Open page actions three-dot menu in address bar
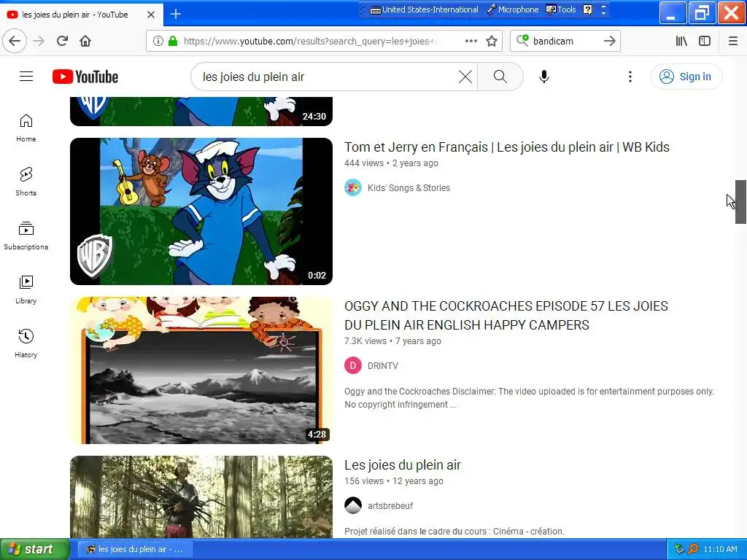747x560 pixels. coord(471,41)
